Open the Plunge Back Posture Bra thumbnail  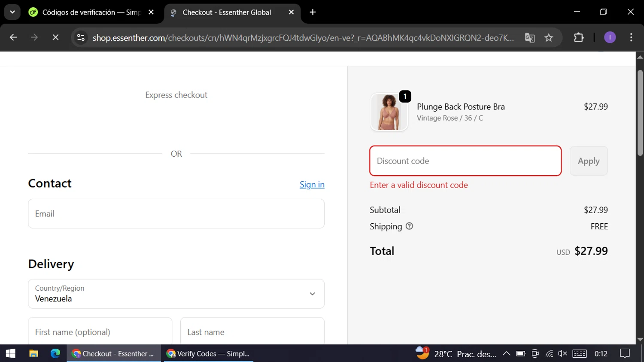click(389, 112)
